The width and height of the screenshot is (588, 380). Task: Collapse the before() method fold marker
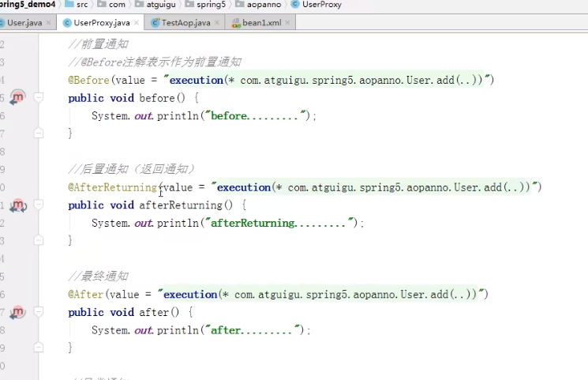coord(38,98)
